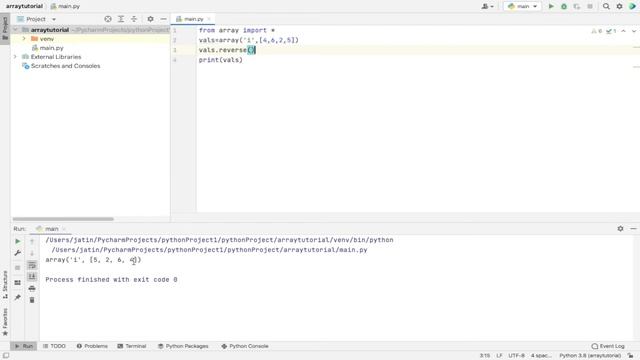Viewport: 640px width, 360px height.
Task: Open Run panel settings gear
Action: [x=620, y=229]
